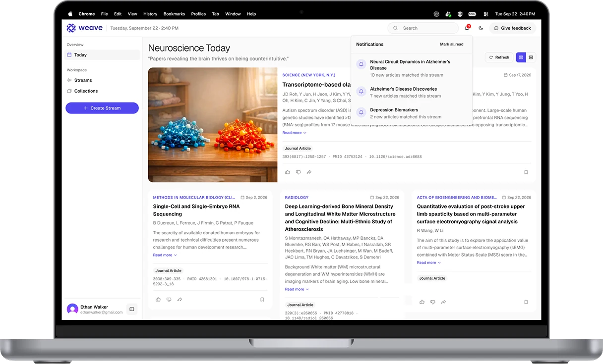
Task: Share the post-stroke spasticity article
Action: [444, 302]
